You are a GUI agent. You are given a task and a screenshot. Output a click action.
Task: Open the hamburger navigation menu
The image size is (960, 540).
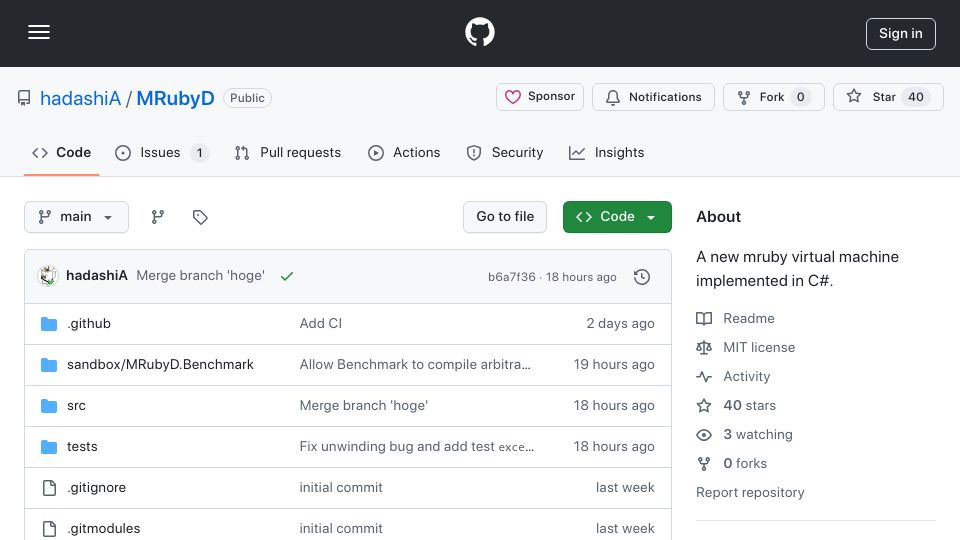pos(39,32)
